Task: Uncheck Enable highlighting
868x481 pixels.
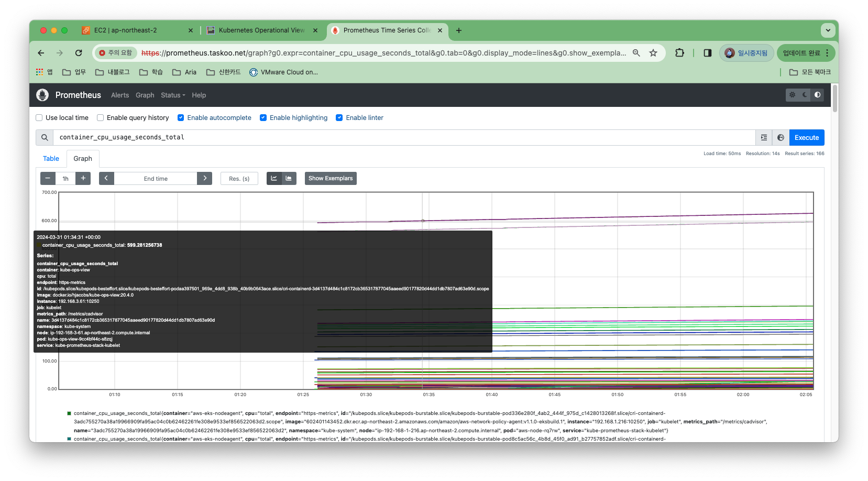Action: click(x=263, y=118)
